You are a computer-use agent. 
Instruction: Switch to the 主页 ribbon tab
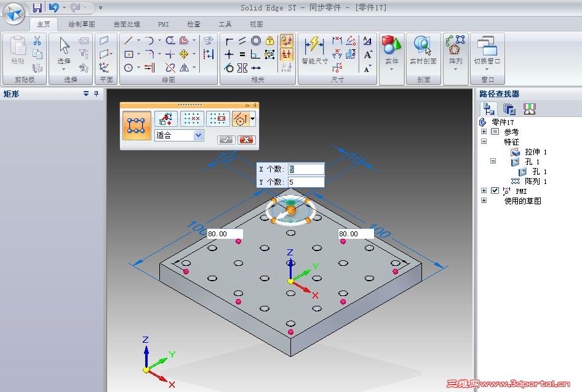coord(44,24)
